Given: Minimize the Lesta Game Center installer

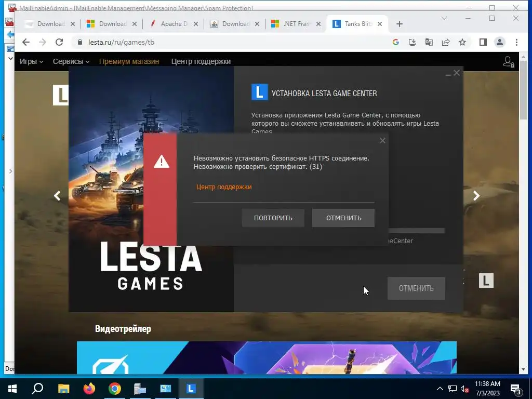Looking at the screenshot, I should pyautogui.click(x=448, y=74).
